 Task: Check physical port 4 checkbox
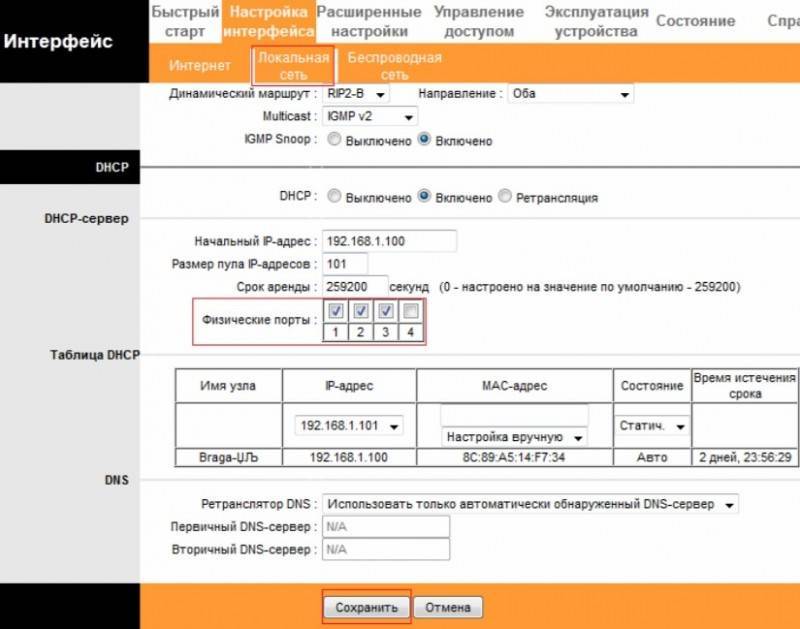point(411,311)
